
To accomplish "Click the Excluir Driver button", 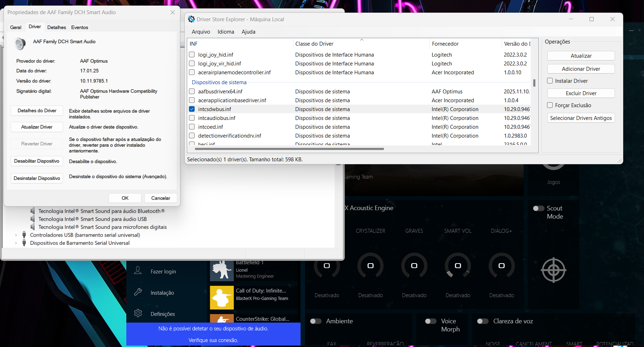I will point(581,93).
